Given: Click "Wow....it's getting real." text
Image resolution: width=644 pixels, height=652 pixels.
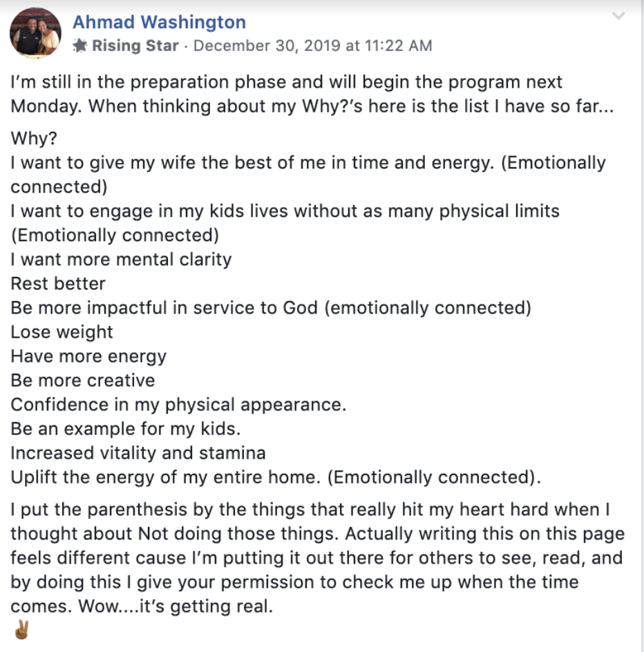Looking at the screenshot, I should pyautogui.click(x=176, y=606).
